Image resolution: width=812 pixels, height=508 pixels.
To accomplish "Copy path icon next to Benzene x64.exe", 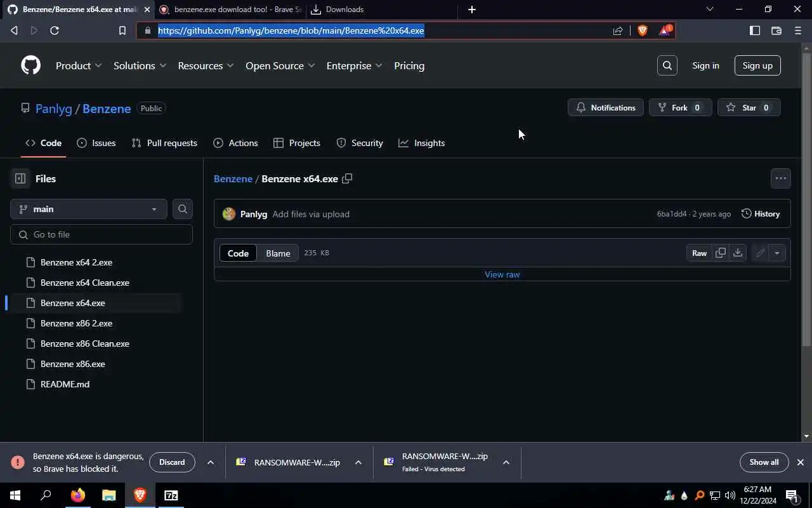I will 347,178.
